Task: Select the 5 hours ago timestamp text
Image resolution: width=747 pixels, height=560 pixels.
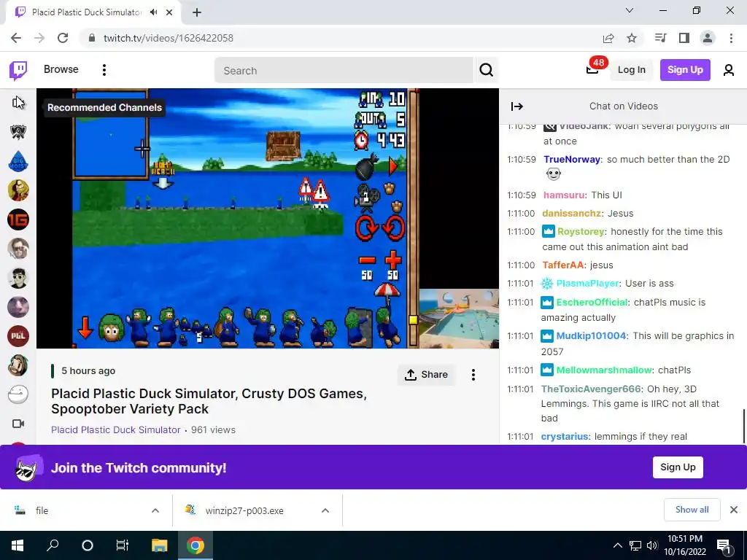Action: point(88,371)
